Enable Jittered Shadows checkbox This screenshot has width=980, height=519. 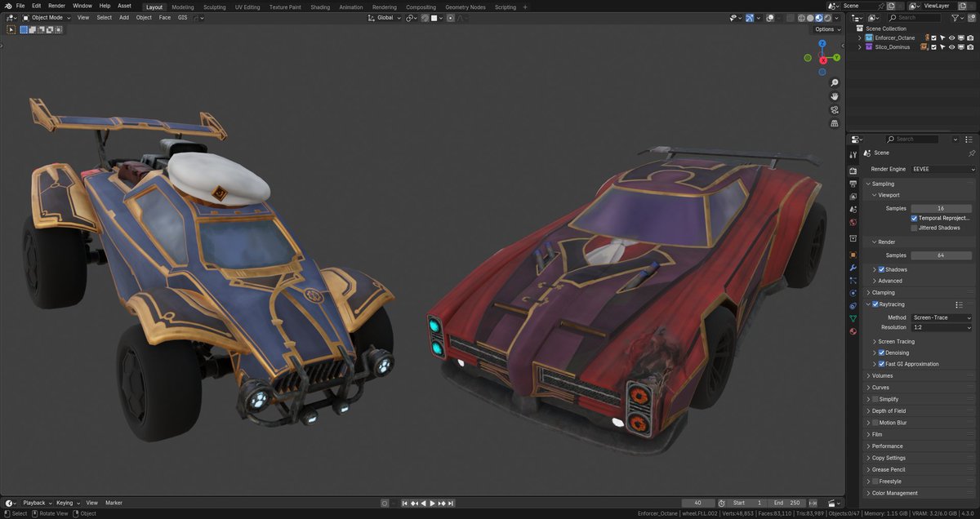914,228
